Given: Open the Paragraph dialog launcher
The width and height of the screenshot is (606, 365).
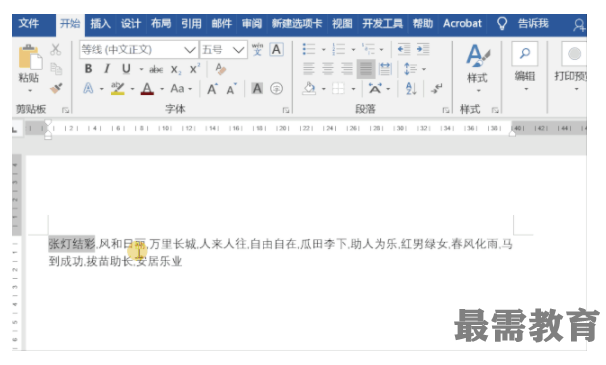Looking at the screenshot, I should (x=446, y=110).
